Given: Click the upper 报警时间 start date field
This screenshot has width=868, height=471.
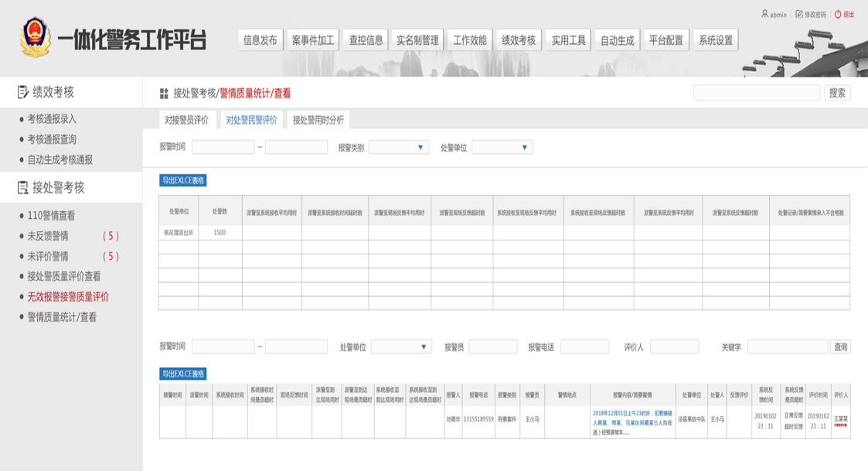Looking at the screenshot, I should (x=223, y=148).
